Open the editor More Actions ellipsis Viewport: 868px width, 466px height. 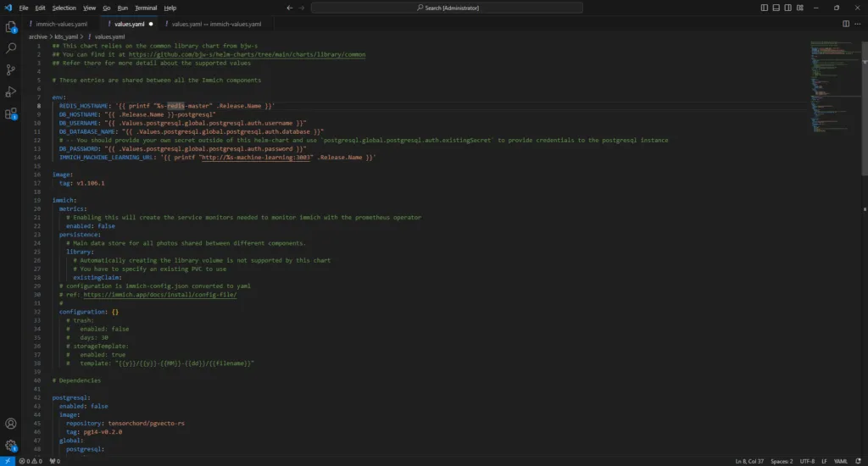[x=858, y=24]
